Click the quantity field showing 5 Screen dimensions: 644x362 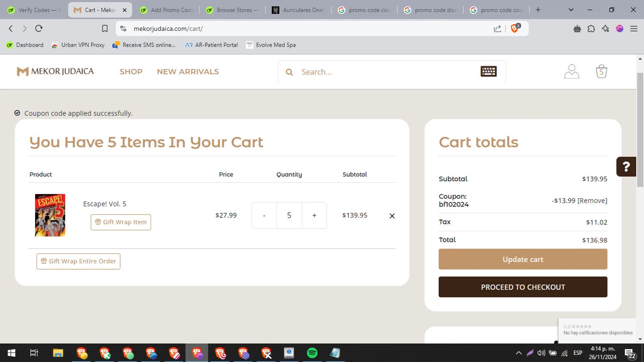tap(289, 216)
